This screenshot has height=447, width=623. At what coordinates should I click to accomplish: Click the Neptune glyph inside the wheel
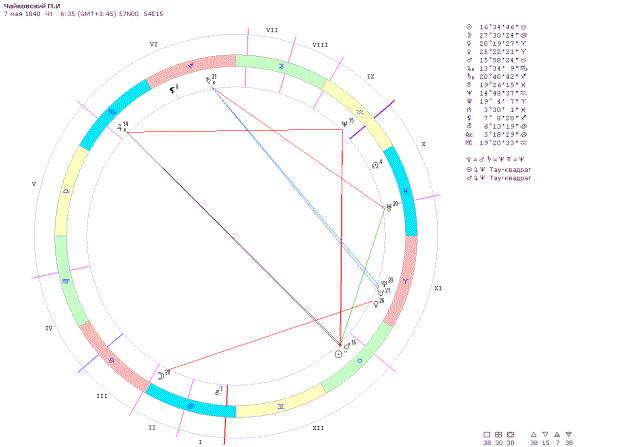344,126
